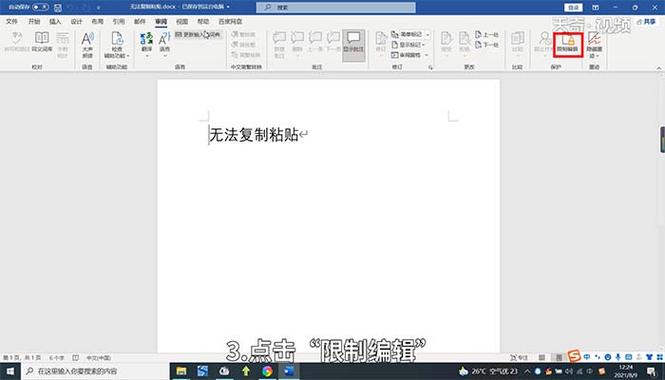Switch to the Mailings (邮件) tab
Screen dimensions: 665x380
(140, 21)
